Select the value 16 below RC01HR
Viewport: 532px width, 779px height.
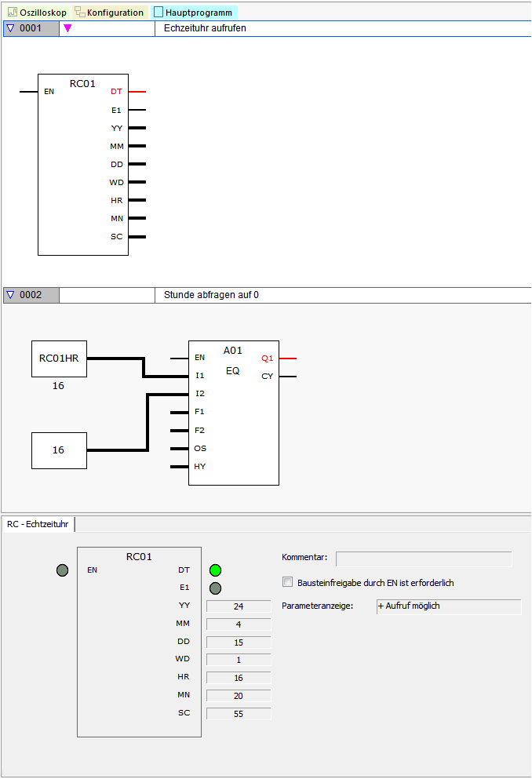click(58, 385)
